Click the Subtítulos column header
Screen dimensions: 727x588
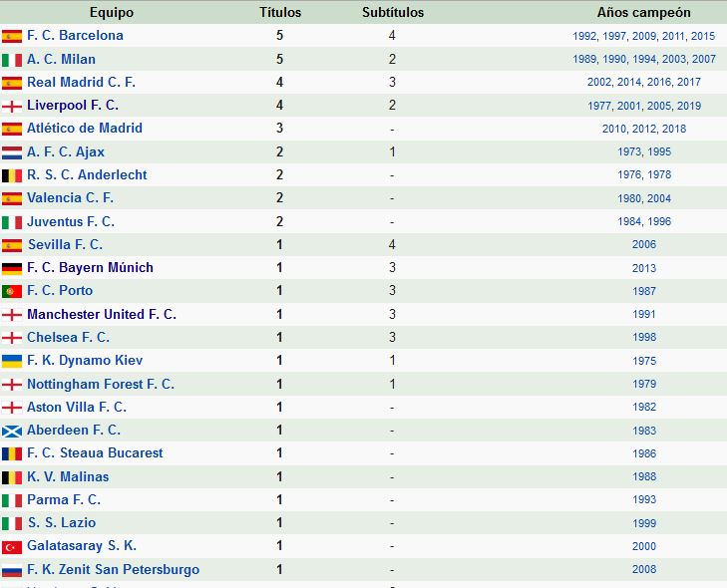click(393, 13)
